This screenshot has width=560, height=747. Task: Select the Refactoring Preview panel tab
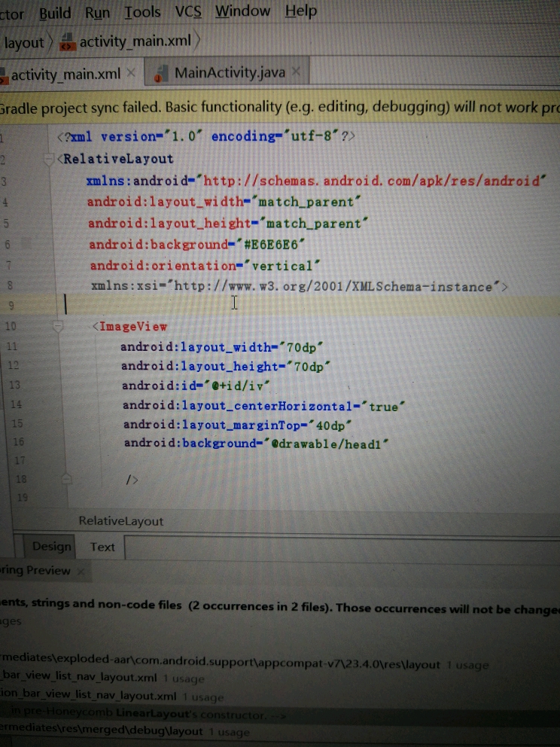pyautogui.click(x=35, y=570)
